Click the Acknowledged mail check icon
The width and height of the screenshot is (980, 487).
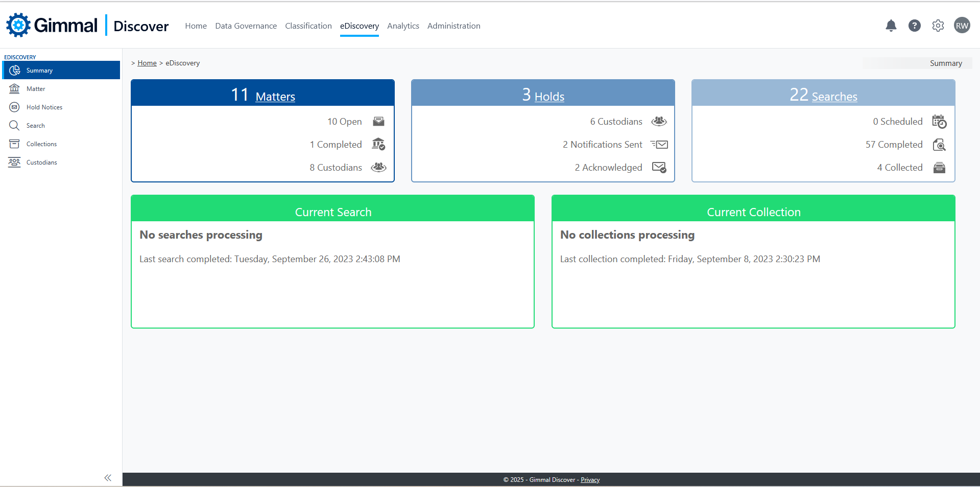659,168
